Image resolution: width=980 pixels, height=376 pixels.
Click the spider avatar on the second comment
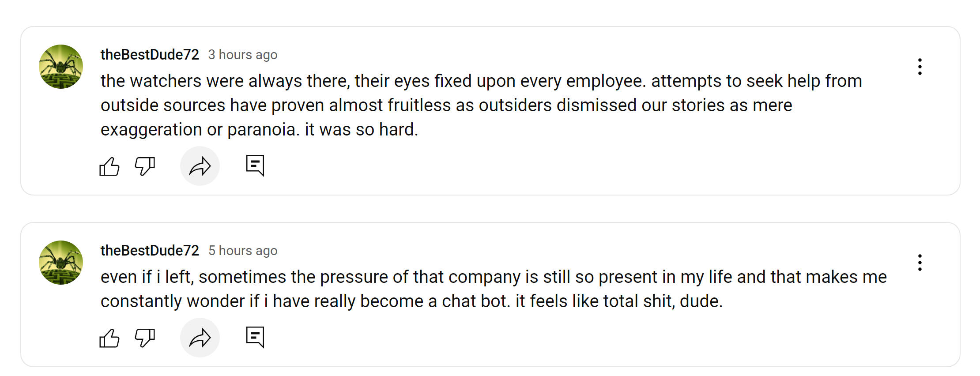[61, 263]
